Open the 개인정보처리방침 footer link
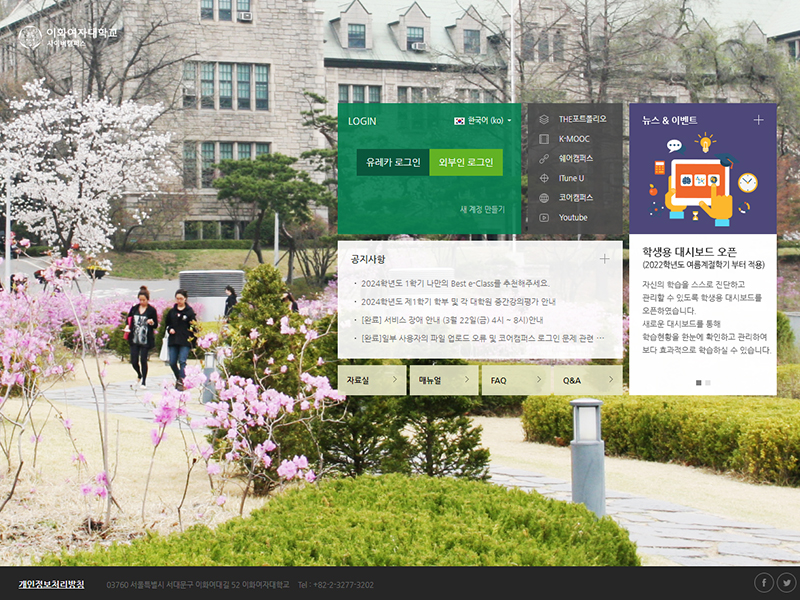Image resolution: width=800 pixels, height=600 pixels. click(52, 585)
